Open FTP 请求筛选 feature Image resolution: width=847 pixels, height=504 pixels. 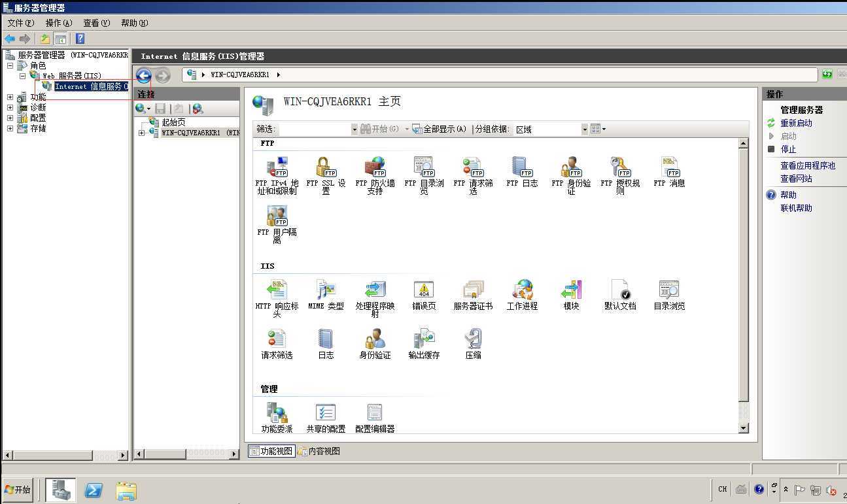pos(473,175)
